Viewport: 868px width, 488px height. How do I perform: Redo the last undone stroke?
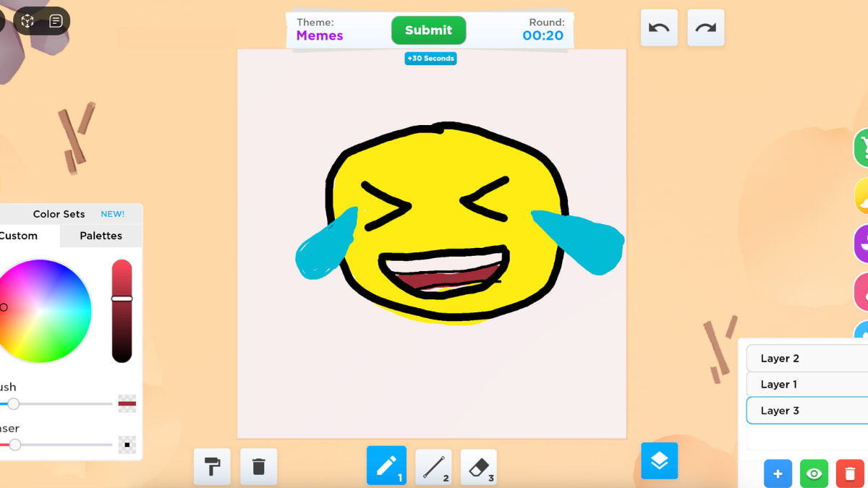pos(705,28)
